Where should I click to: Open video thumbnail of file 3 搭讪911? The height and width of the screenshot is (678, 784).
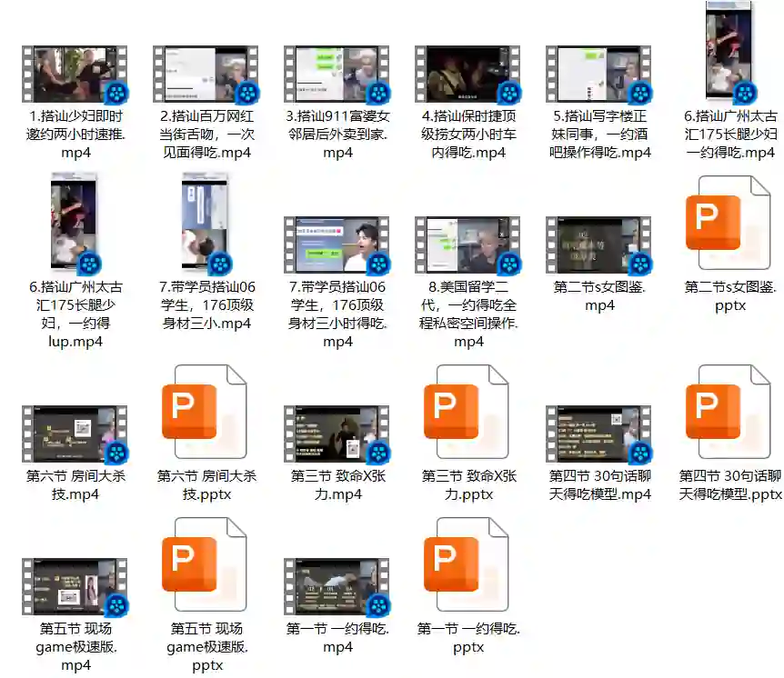tap(337, 75)
